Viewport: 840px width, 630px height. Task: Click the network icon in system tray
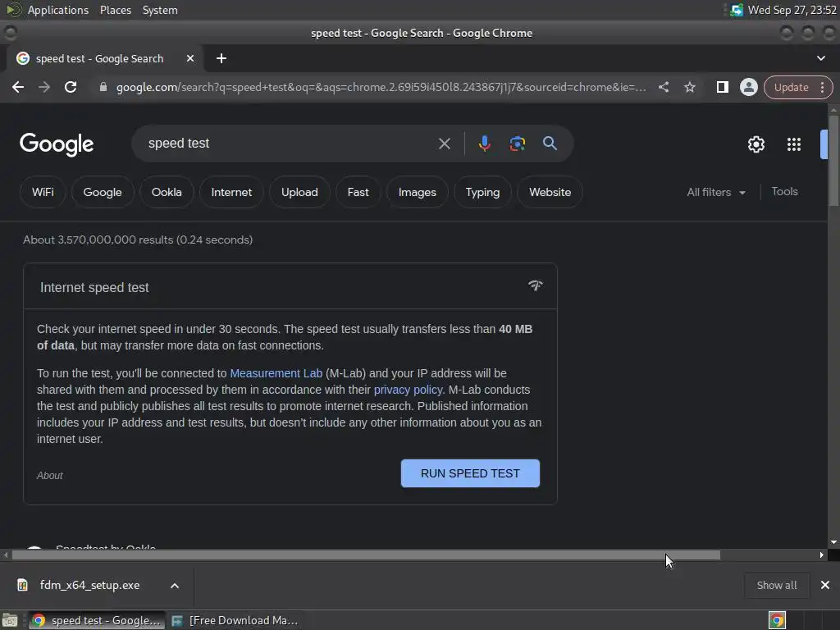pos(737,10)
